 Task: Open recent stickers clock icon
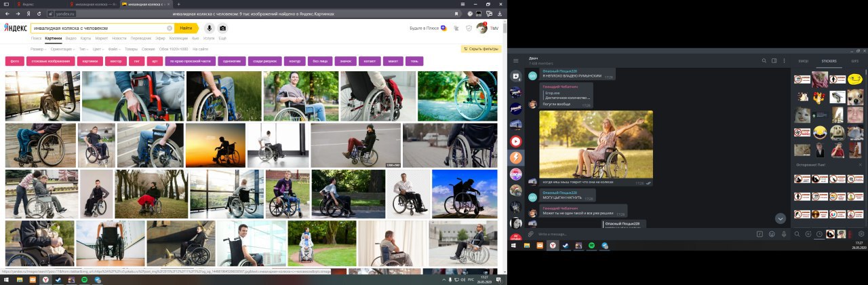[x=818, y=234]
